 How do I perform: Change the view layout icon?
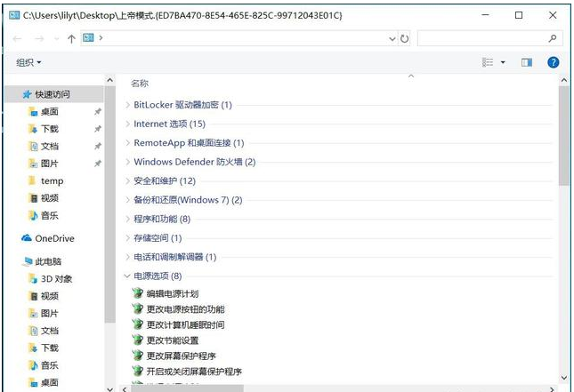tap(488, 62)
